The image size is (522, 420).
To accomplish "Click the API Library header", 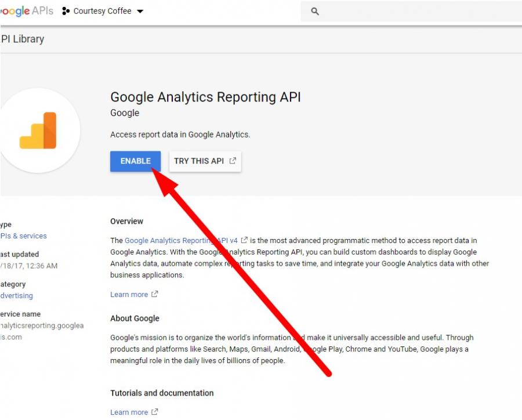I will coord(22,39).
